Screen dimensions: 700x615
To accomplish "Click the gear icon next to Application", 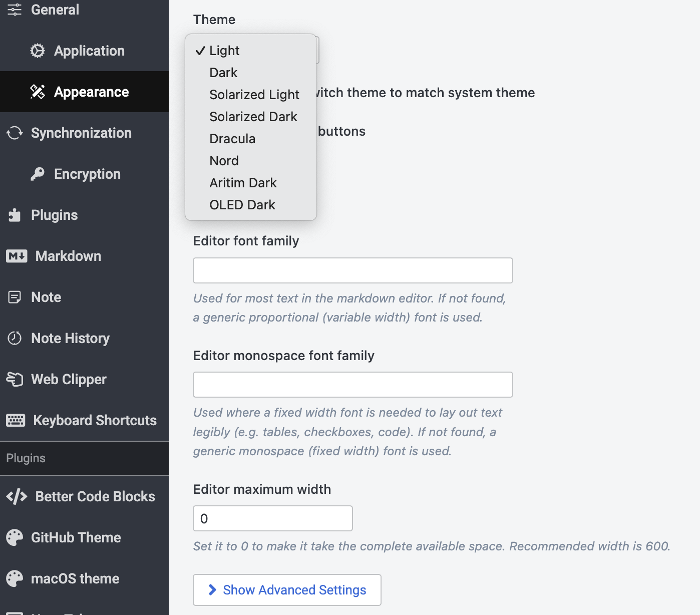I will click(x=38, y=51).
